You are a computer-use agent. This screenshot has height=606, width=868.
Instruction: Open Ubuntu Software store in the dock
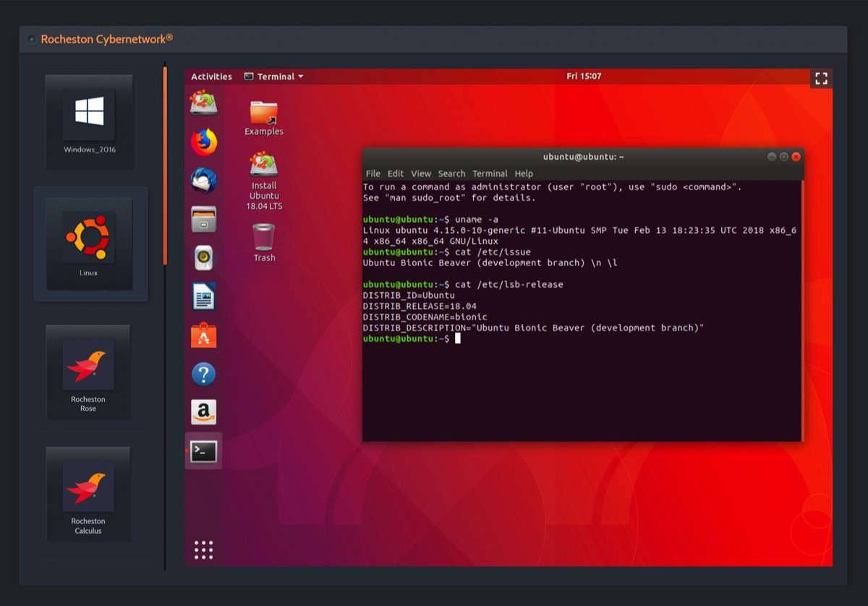click(x=204, y=336)
